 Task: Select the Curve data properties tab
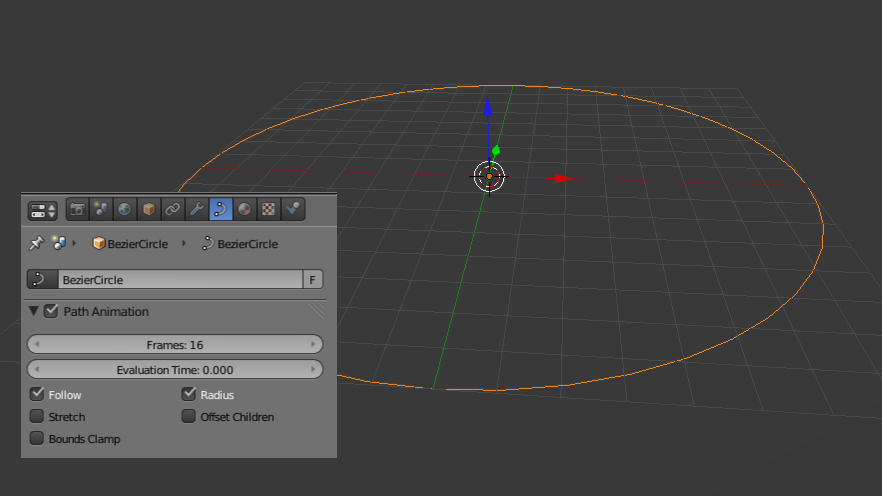[x=220, y=209]
